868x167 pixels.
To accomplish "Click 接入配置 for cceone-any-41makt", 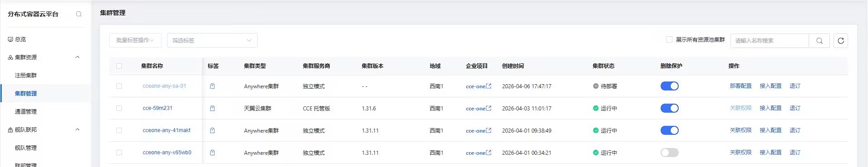I will (x=770, y=130).
